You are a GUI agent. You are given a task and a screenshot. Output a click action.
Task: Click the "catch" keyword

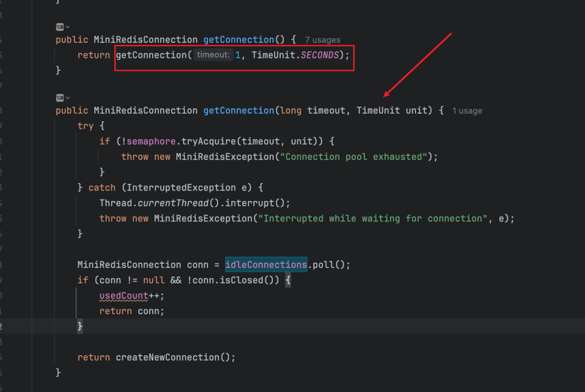pyautogui.click(x=102, y=188)
